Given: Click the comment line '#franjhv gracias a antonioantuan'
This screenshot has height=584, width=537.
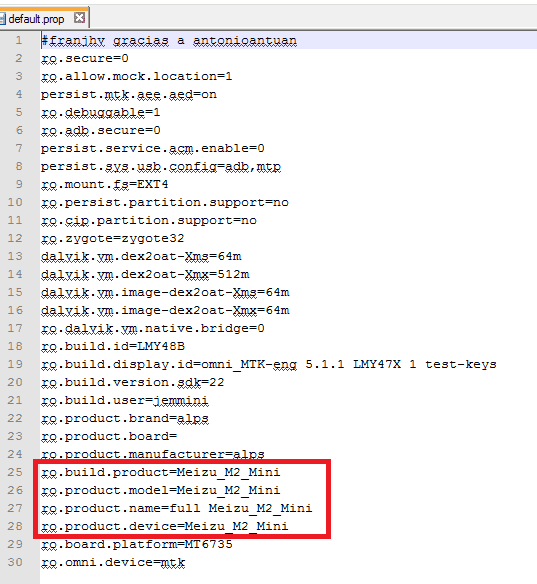Looking at the screenshot, I should point(169,40).
